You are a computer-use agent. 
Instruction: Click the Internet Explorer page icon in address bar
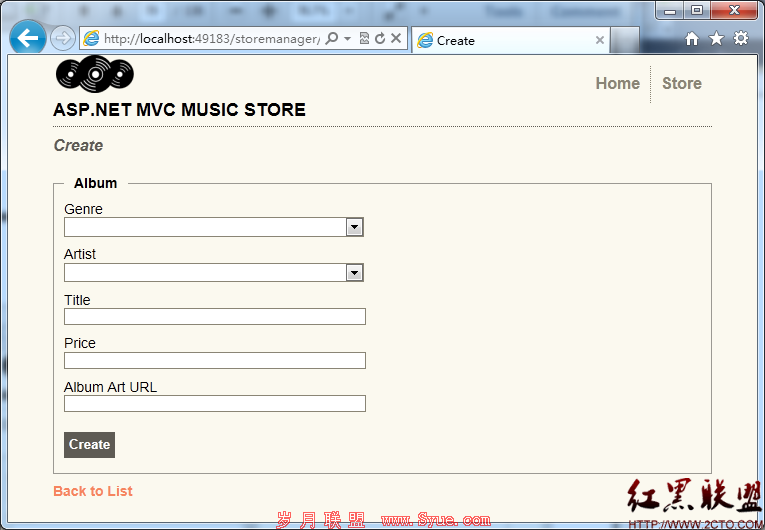click(91, 39)
